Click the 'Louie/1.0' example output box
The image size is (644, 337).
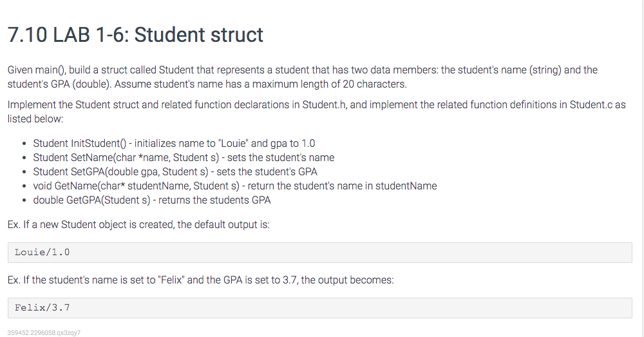[x=319, y=253]
